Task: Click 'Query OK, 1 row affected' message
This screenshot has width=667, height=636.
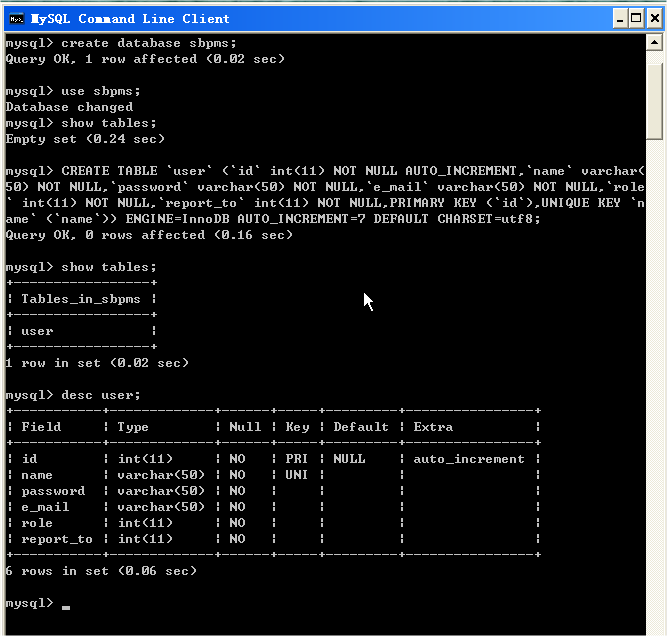Action: pos(101,59)
